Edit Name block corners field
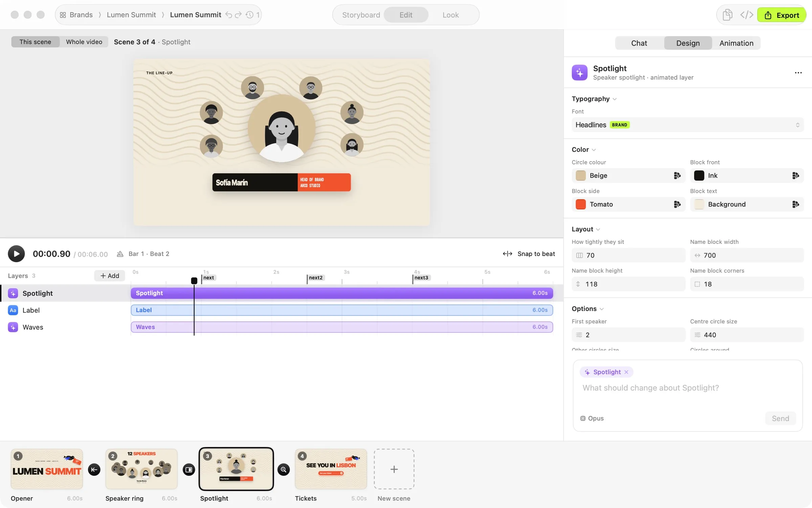This screenshot has width=812, height=508. tap(747, 284)
